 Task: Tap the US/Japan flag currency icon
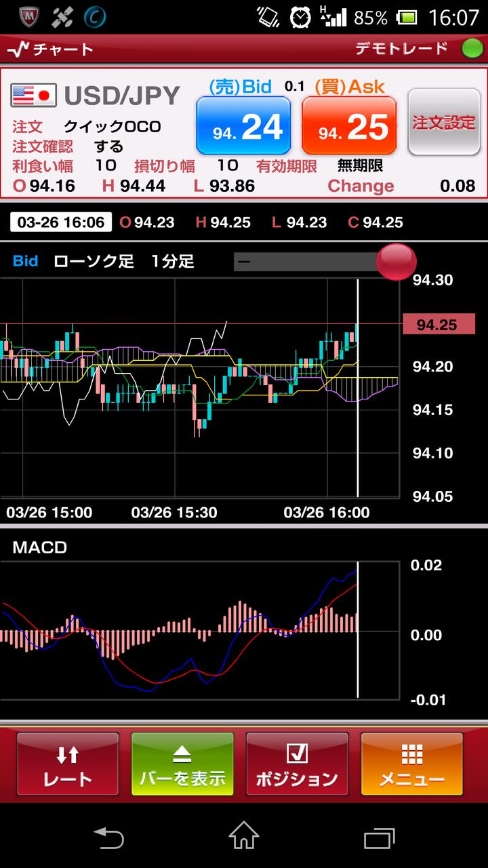[x=33, y=96]
